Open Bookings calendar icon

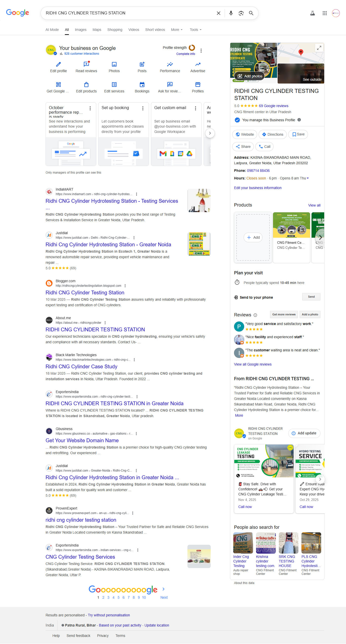(142, 85)
